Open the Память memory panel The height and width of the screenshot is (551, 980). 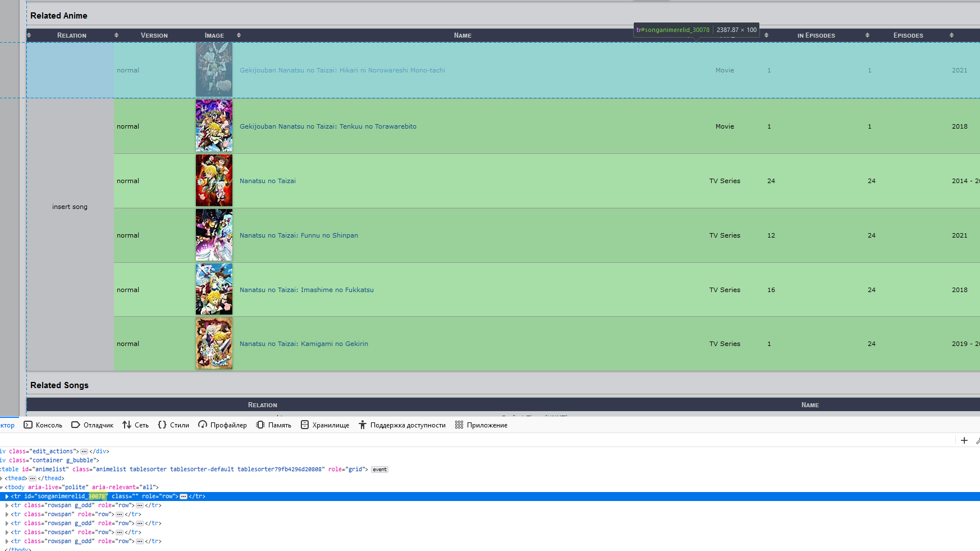coord(274,425)
